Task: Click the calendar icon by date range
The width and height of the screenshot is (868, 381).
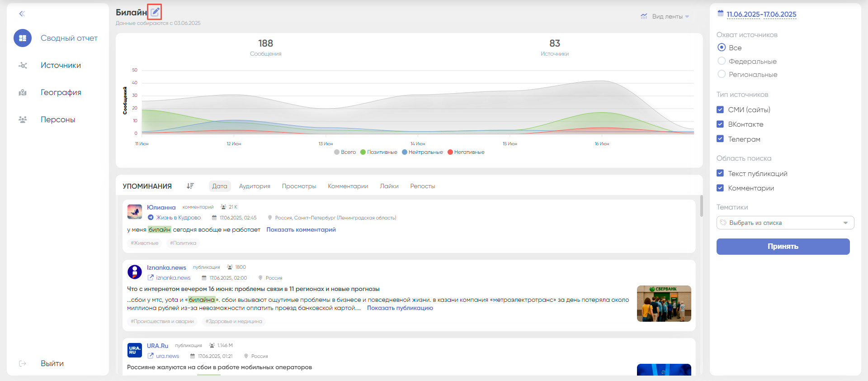Action: click(x=721, y=14)
